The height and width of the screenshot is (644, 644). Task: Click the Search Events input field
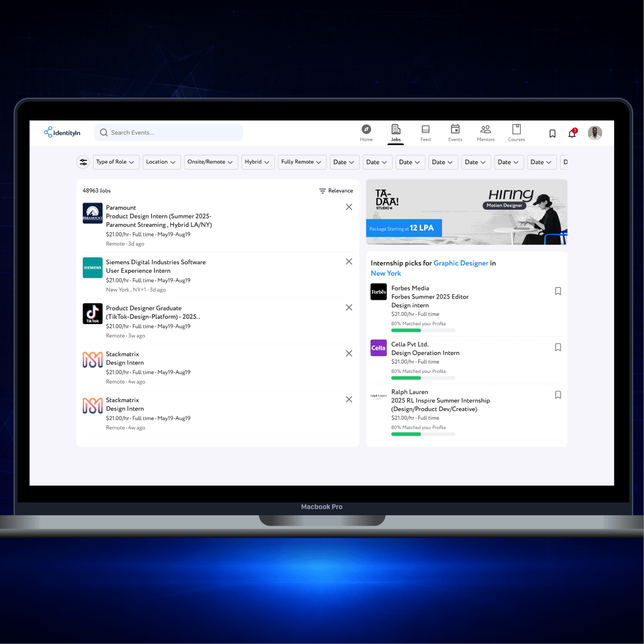pos(169,133)
